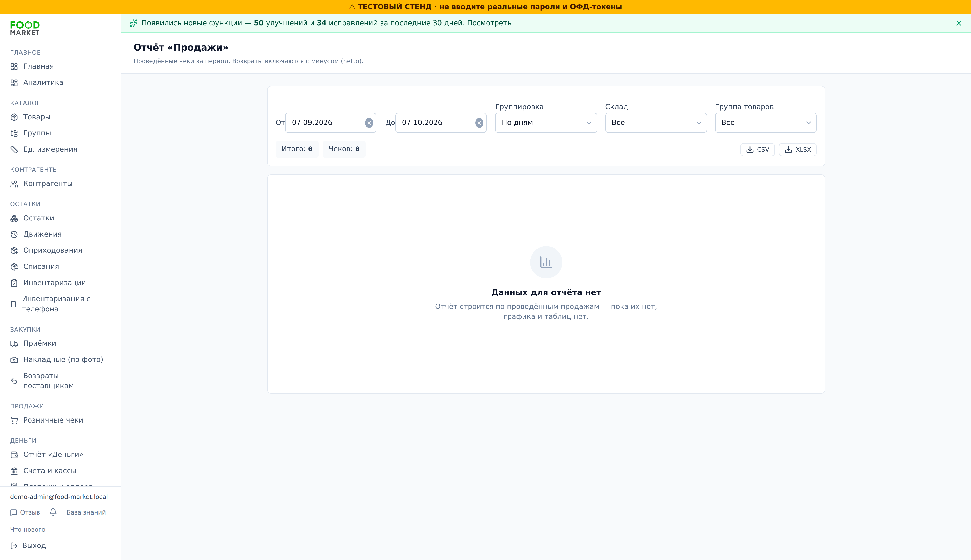The height and width of the screenshot is (560, 971).
Task: Click the Накладные (по фото) camera icon
Action: [14, 360]
